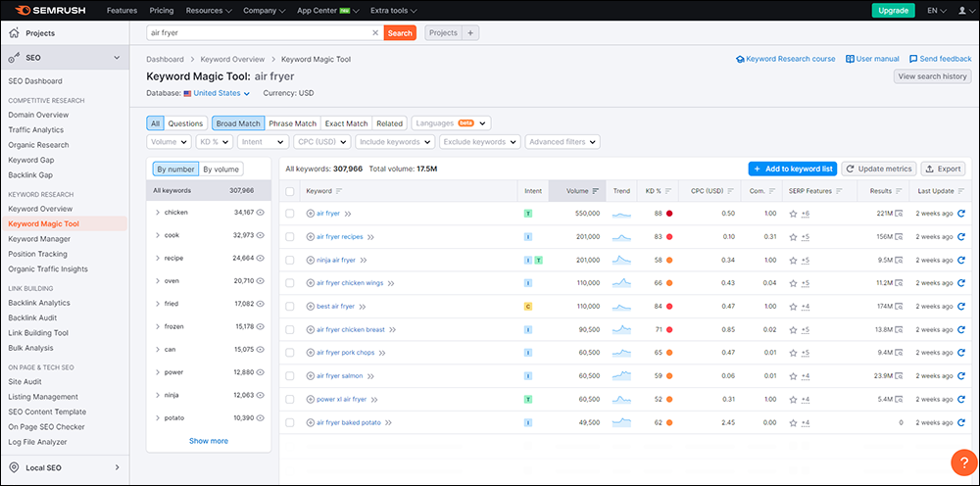Click the Update metrics button

879,169
